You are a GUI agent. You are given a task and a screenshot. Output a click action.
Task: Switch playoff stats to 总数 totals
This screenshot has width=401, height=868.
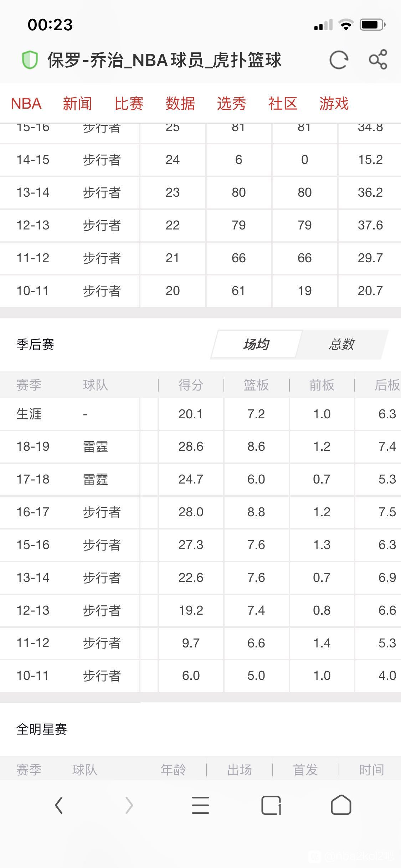click(x=341, y=344)
